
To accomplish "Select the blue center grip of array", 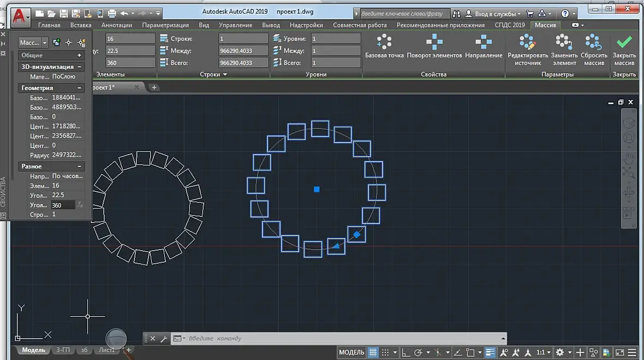I will pos(317,190).
